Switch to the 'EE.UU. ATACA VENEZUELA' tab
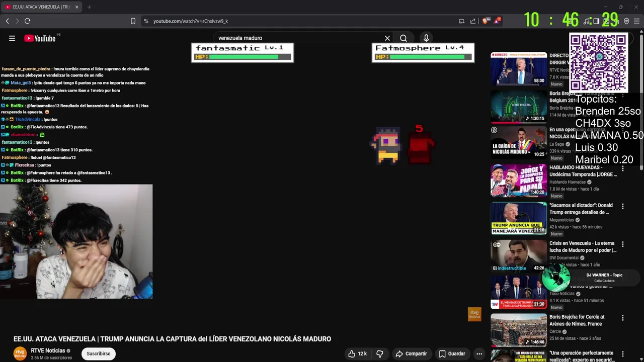This screenshot has height=362, width=644. 40,7
